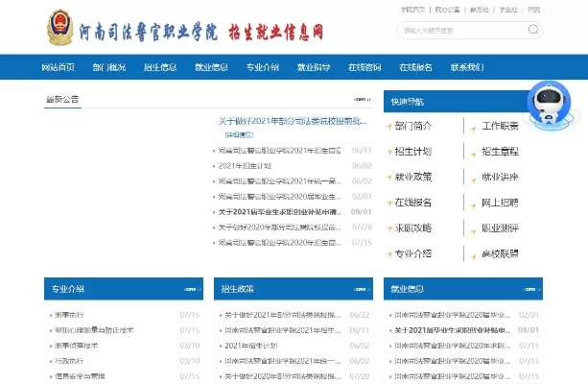Open 2021年招生计划 in 招生政策 list
The image size is (588, 384).
pyautogui.click(x=251, y=346)
